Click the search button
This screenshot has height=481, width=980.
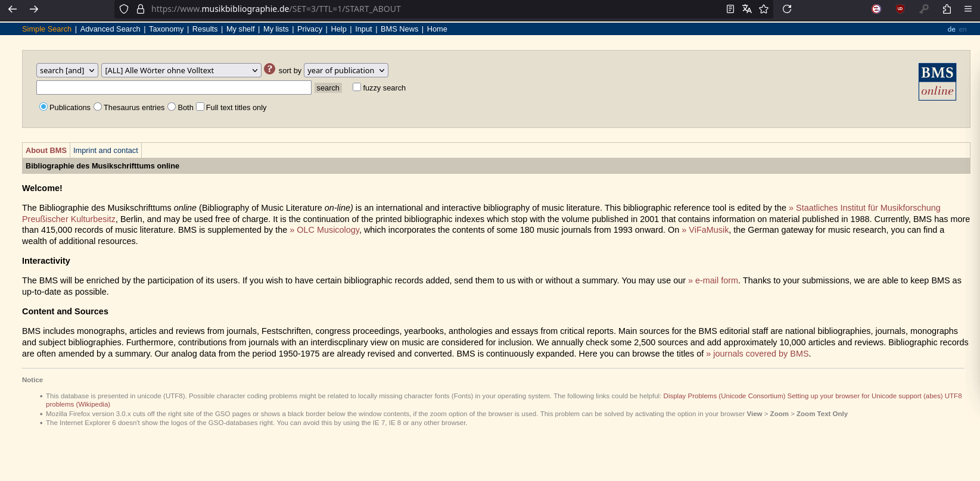pos(328,88)
